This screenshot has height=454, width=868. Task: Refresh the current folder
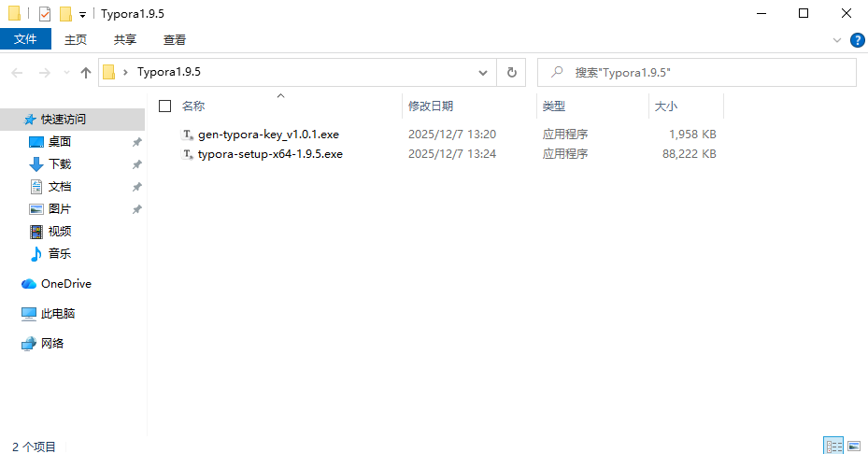point(511,73)
